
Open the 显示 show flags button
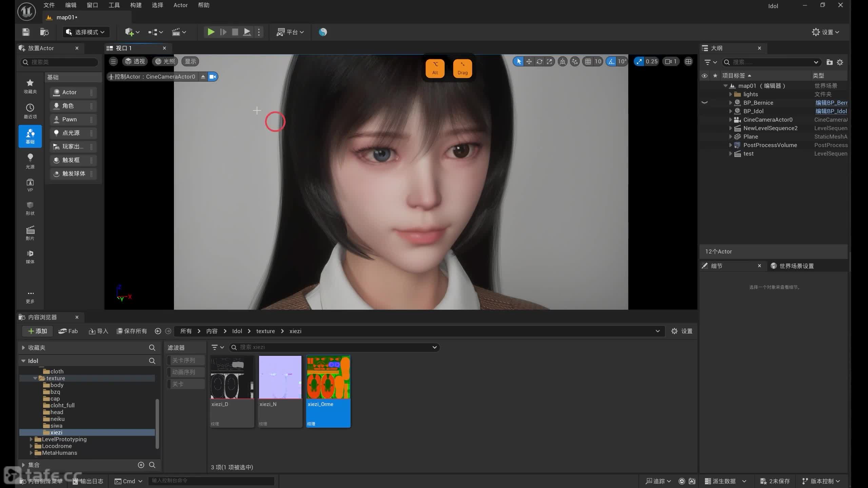pyautogui.click(x=190, y=61)
